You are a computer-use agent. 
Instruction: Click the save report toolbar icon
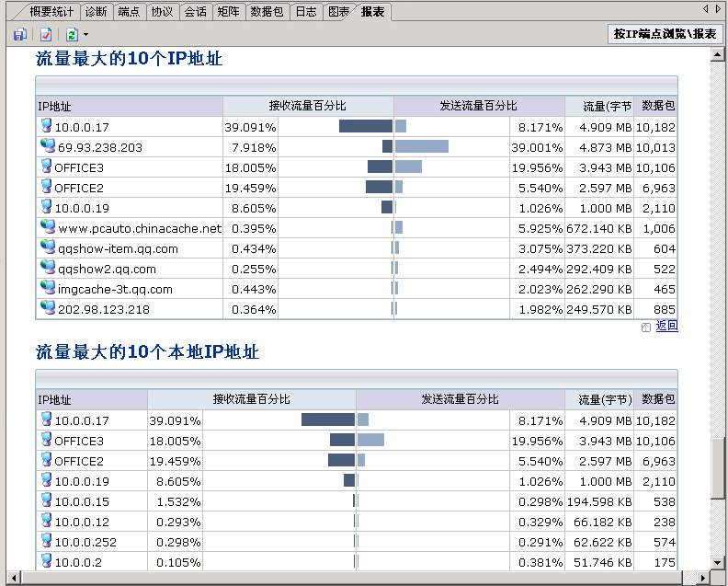click(x=20, y=34)
